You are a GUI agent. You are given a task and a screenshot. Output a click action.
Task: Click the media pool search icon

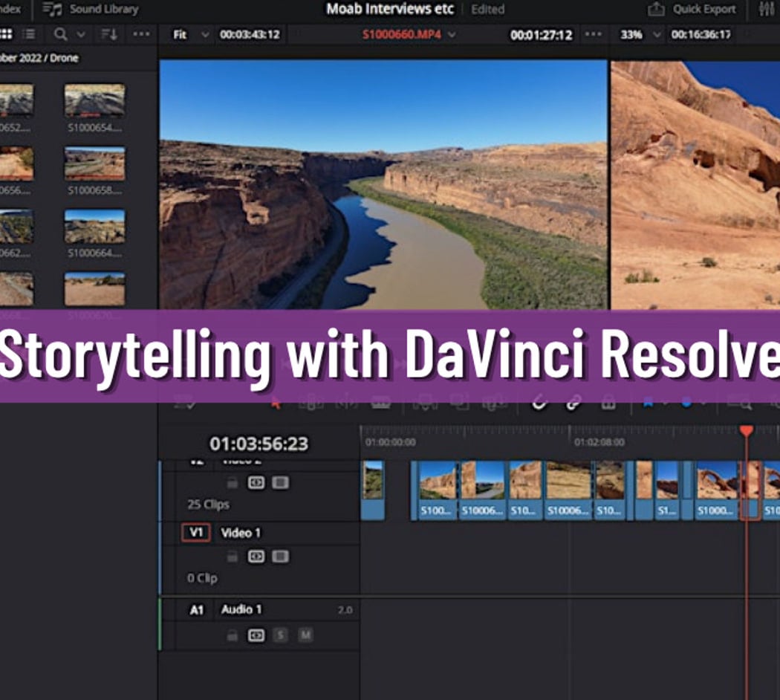coord(60,34)
